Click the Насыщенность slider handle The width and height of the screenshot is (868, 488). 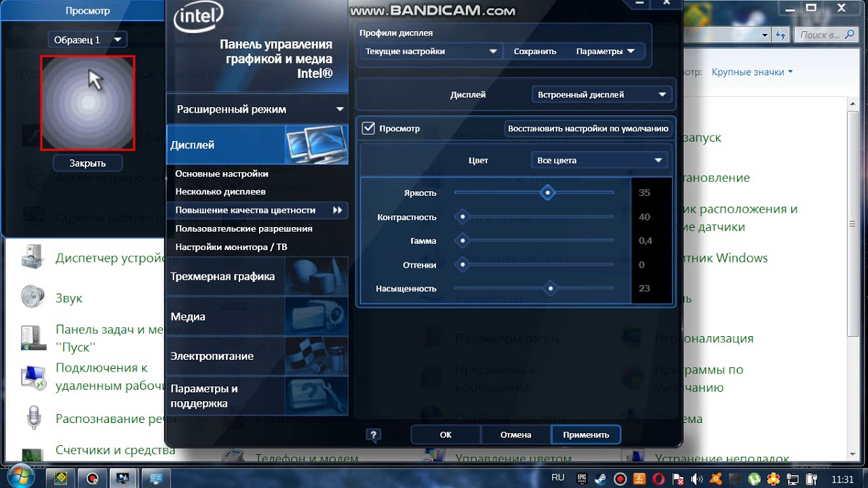(x=551, y=288)
